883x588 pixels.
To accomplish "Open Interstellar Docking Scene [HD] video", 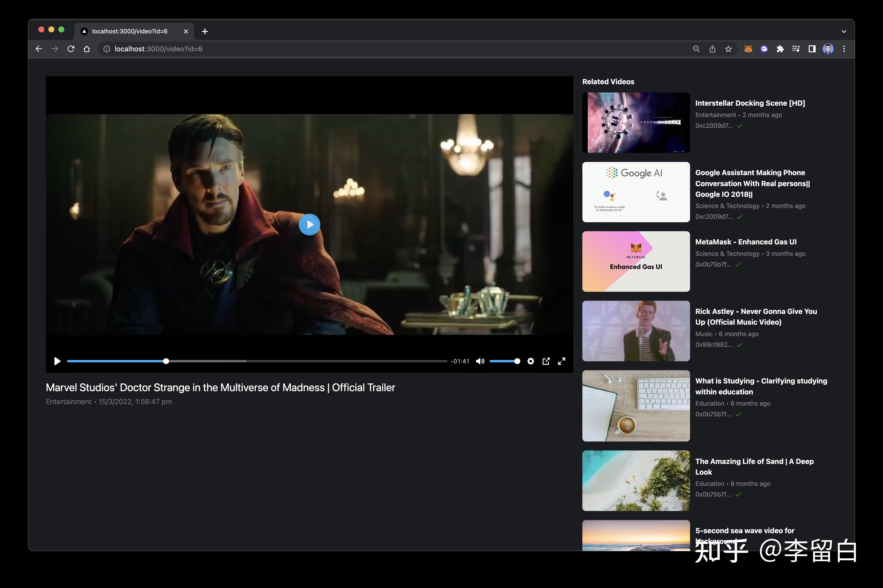I will click(x=749, y=103).
